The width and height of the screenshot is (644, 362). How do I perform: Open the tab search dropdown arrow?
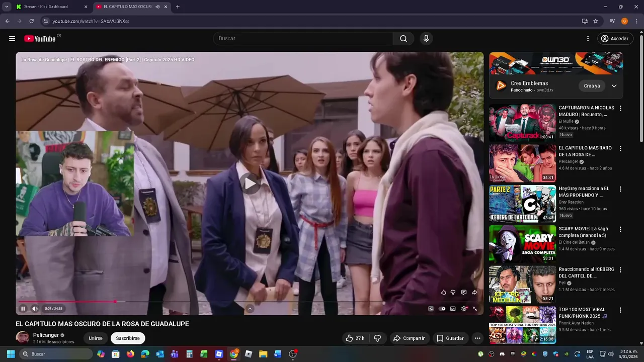tap(7, 7)
